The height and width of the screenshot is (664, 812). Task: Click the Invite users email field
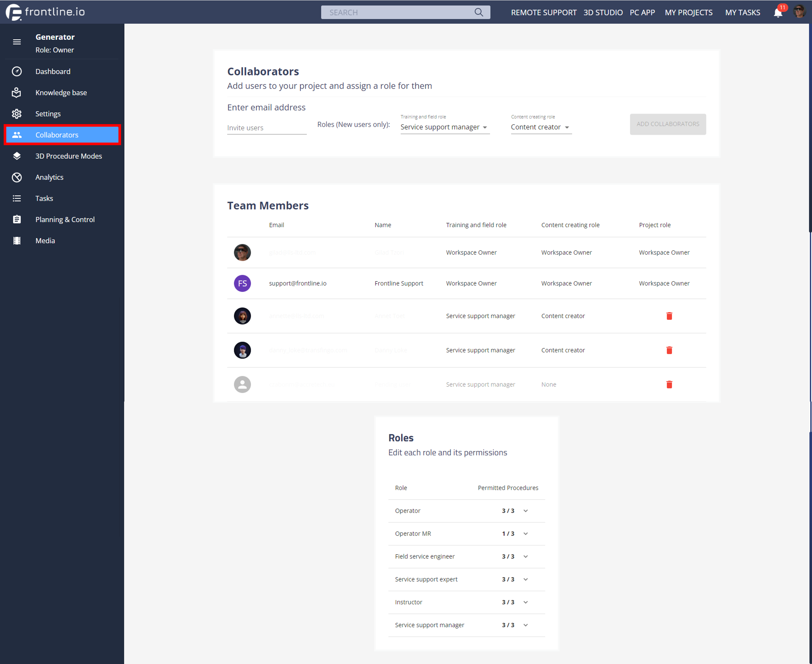pos(266,128)
